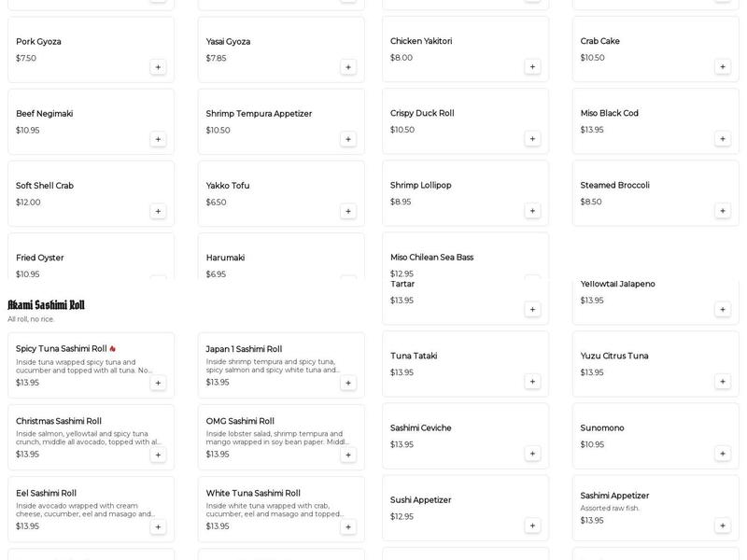Screen dimensions: 747x560
Task: Add Shrimp Tempura Appetizer with plus icon
Action: point(348,139)
